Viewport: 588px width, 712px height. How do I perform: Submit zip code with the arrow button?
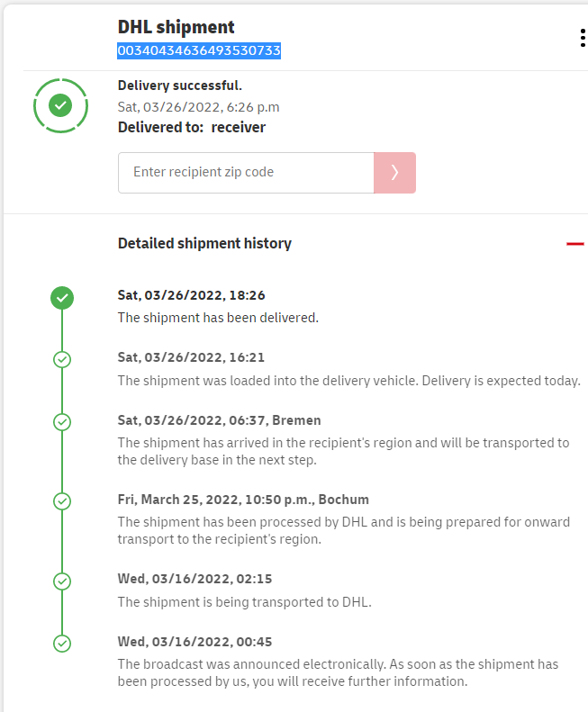(x=394, y=172)
